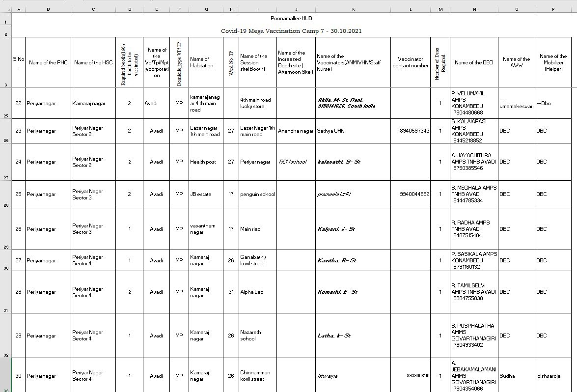Select the 'Name of the HSC' header cell
This screenshot has height=392, width=577.
click(93, 62)
